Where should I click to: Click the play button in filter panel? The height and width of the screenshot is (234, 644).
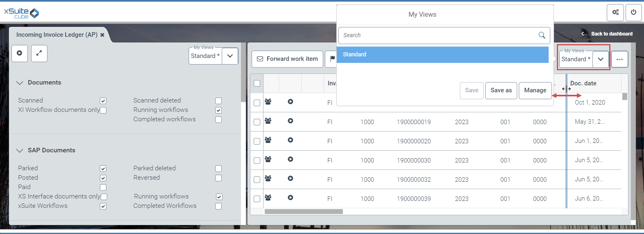click(x=20, y=53)
